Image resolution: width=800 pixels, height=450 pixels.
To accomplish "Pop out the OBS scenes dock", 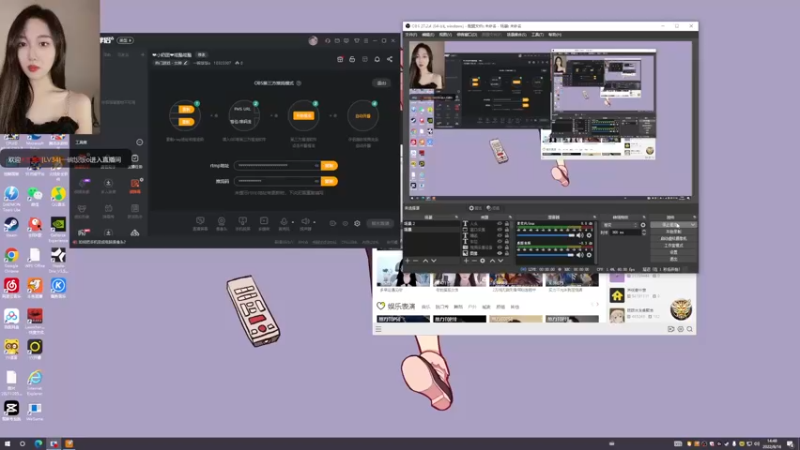I will (x=457, y=217).
